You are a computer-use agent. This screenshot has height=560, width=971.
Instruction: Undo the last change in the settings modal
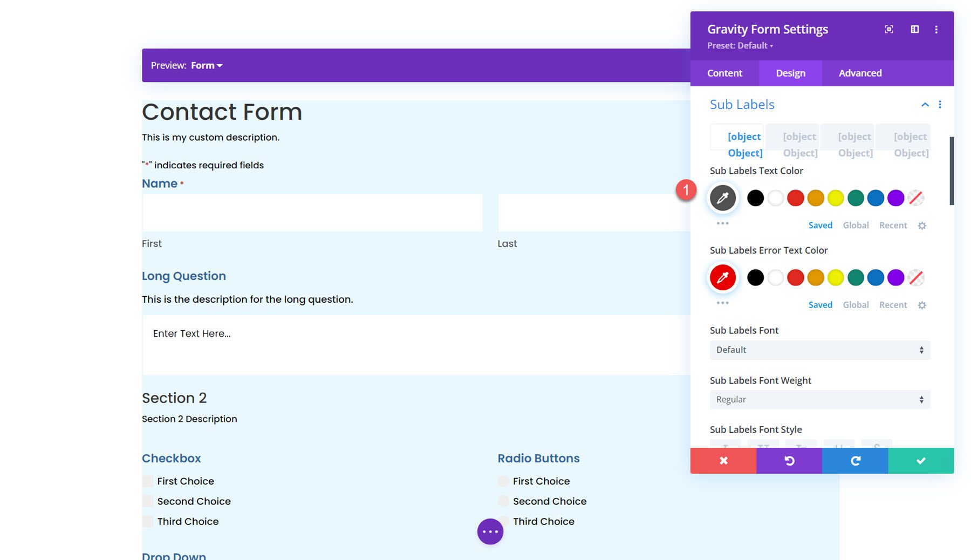tap(789, 460)
